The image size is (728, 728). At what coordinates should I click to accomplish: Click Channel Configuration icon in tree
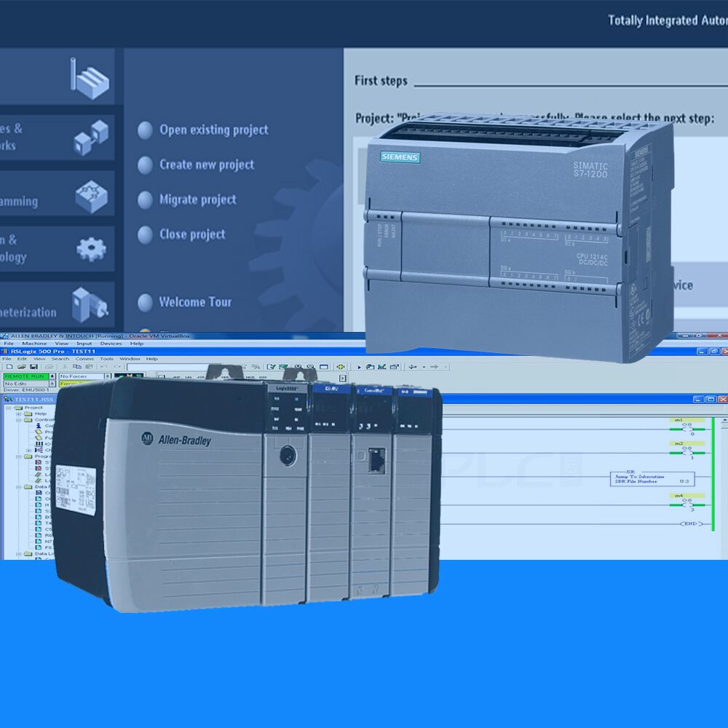coord(39,450)
